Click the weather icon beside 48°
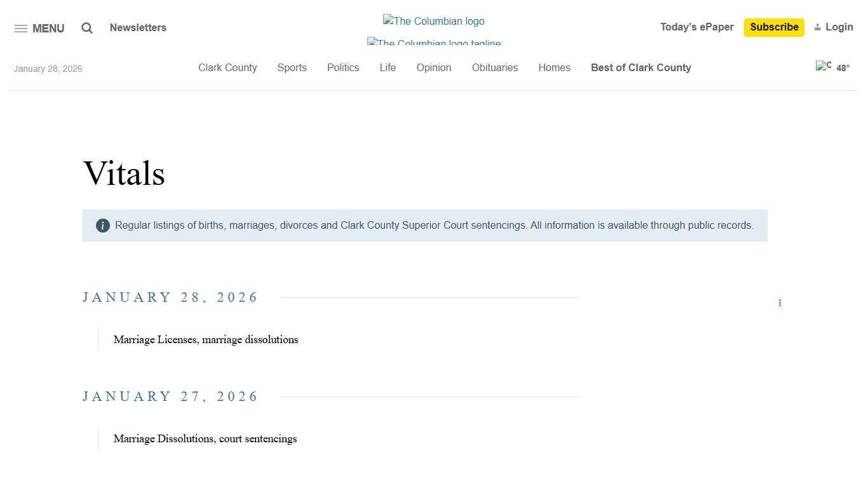Screen dimensions: 868x488 (x=823, y=66)
